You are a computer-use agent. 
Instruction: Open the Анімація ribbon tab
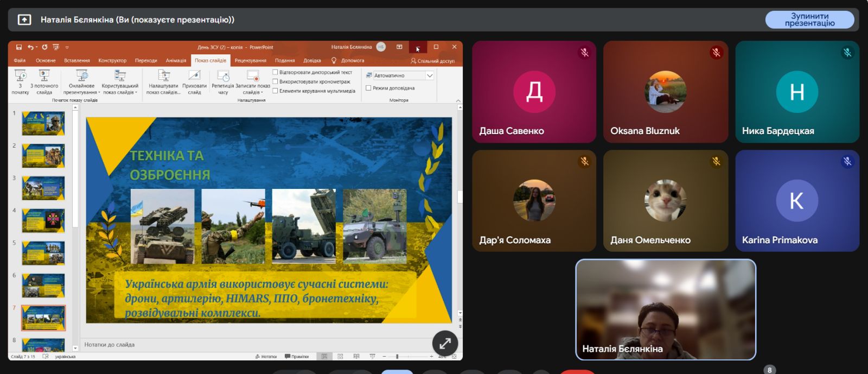pyautogui.click(x=176, y=61)
